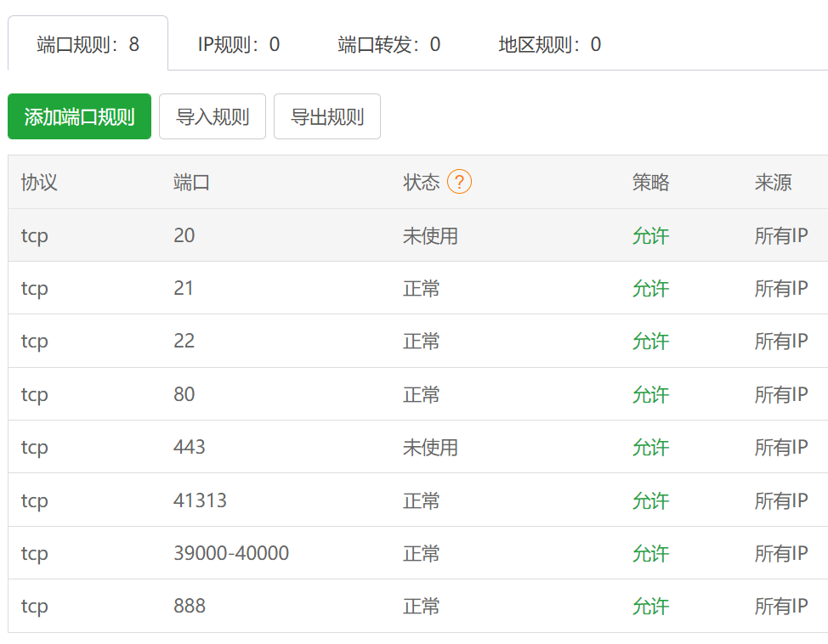Click 允许 for range 39000-40000

tap(649, 553)
